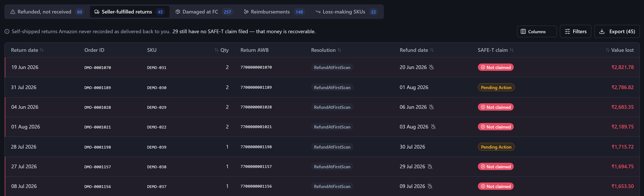Viewport: 644px width, 196px height.
Task: Click order ID DMO-0001157
Action: [98, 167]
